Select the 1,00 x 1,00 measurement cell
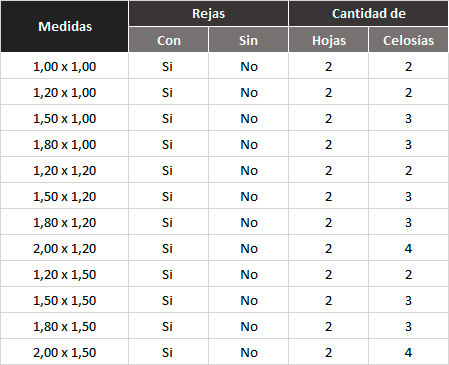 [x=65, y=66]
